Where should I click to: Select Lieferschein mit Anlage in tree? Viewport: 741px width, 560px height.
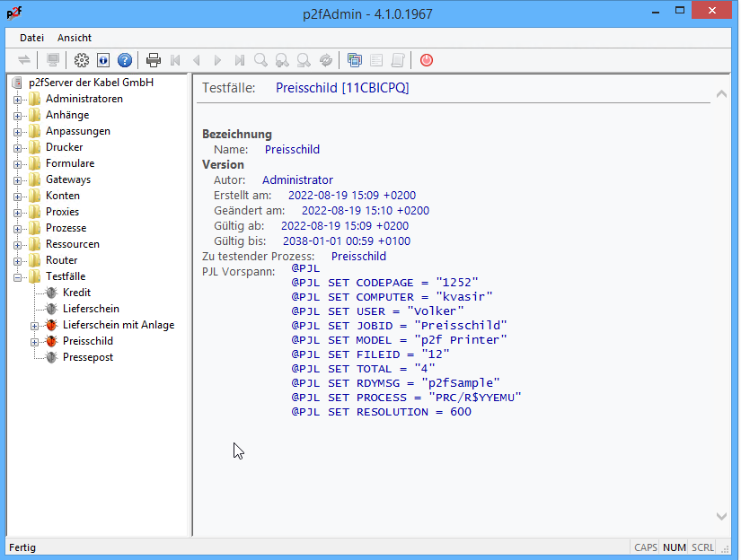tap(119, 325)
